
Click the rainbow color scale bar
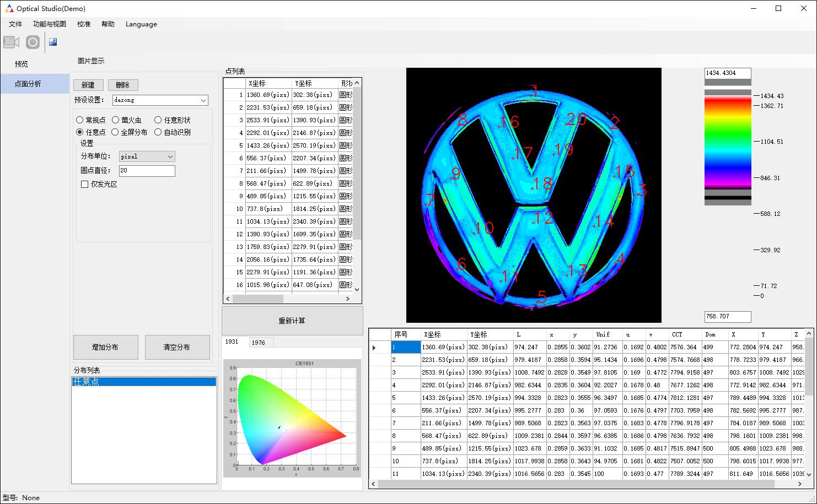[x=728, y=142]
